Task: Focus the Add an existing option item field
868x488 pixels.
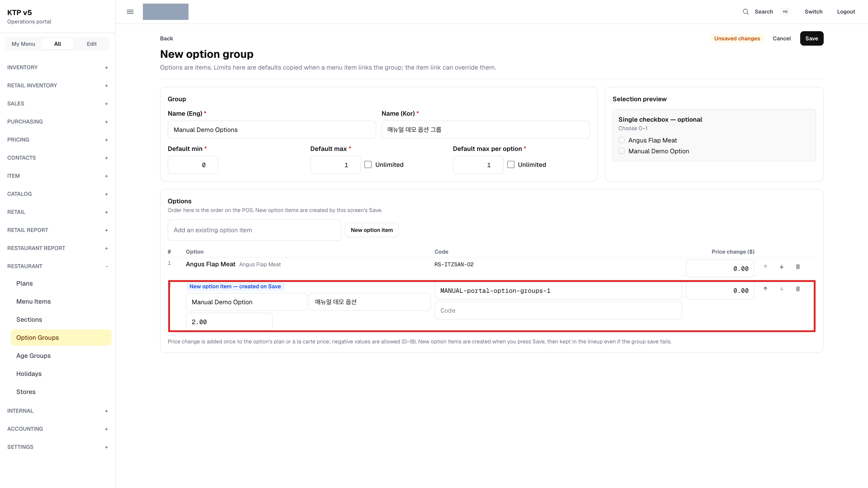Action: (x=254, y=230)
